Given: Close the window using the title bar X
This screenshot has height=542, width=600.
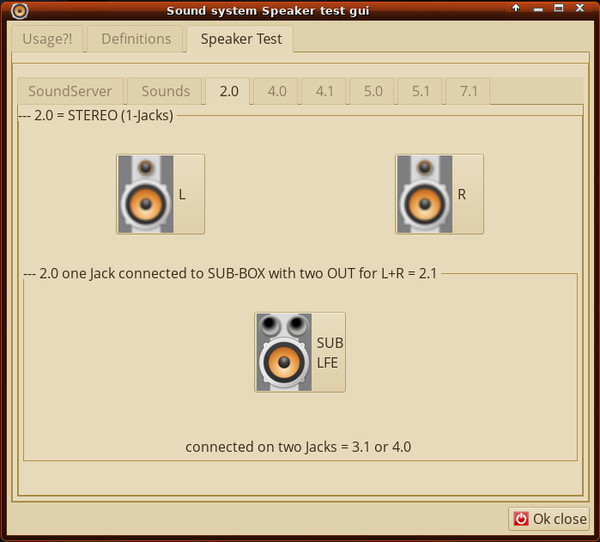Looking at the screenshot, I should [582, 9].
